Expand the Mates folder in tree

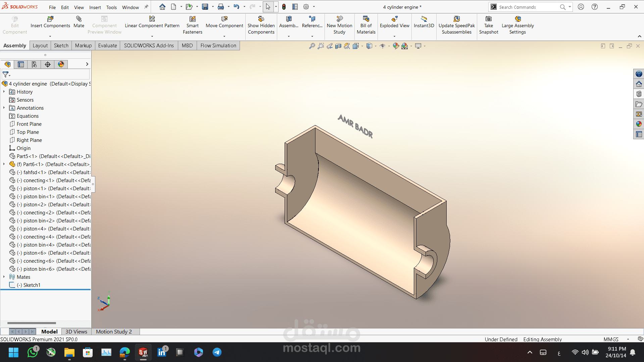click(4, 277)
